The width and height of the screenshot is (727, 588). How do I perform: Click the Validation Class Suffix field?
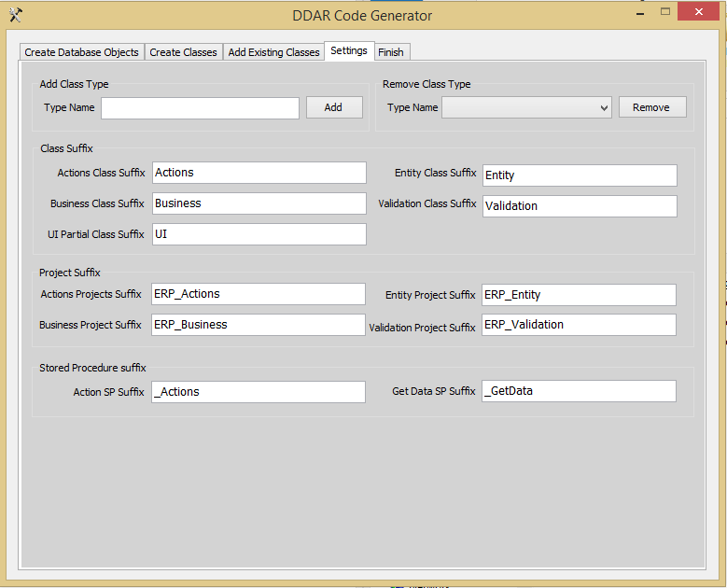[579, 206]
